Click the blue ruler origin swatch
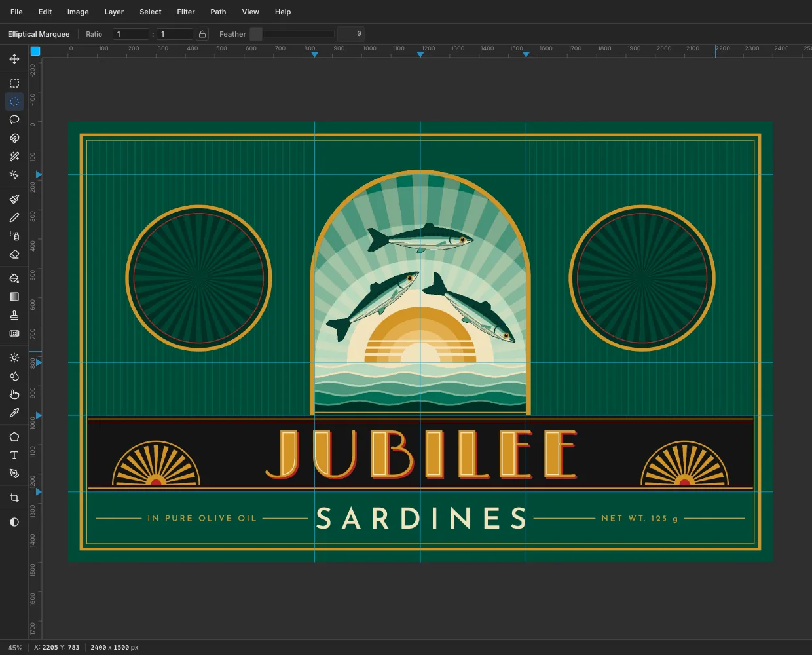The width and height of the screenshot is (812, 655). 35,51
